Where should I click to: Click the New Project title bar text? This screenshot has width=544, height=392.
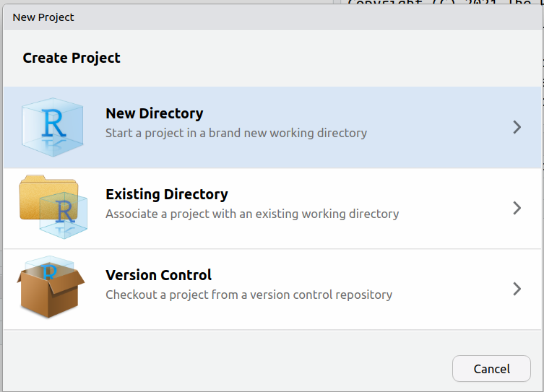click(x=43, y=17)
